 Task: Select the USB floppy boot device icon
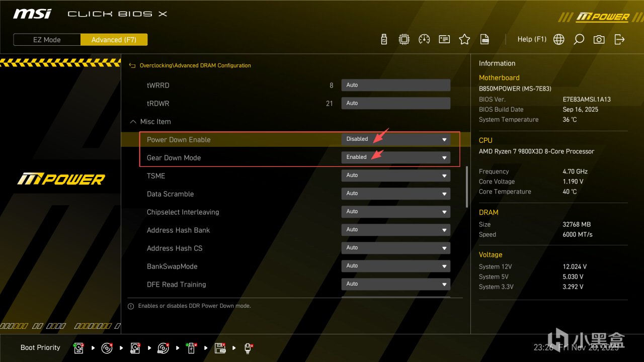220,348
